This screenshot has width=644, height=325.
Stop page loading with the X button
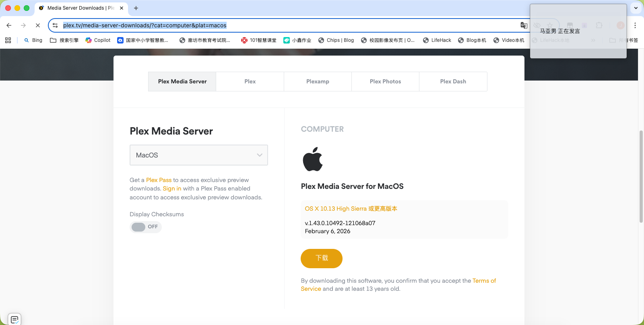(38, 25)
